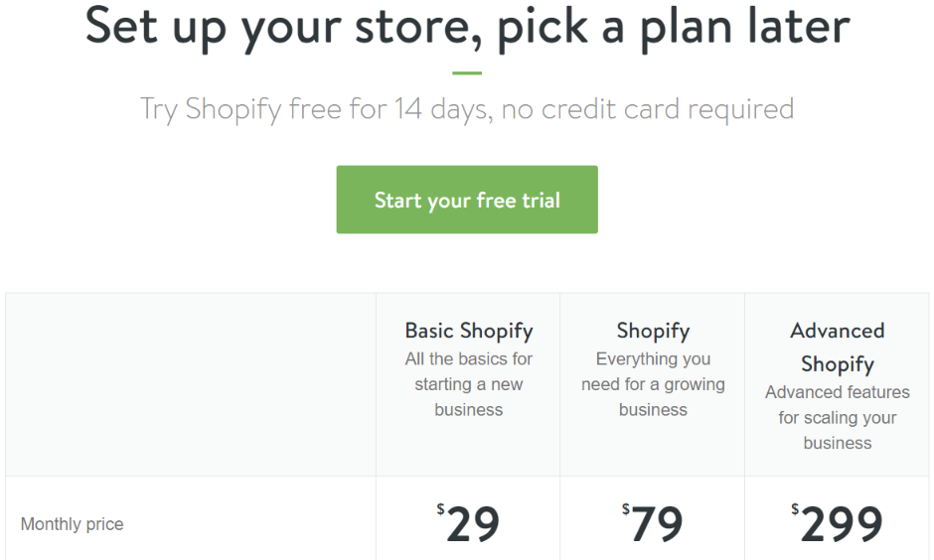Click the 14 days free trial subtitle
The image size is (934, 560).
point(467,109)
